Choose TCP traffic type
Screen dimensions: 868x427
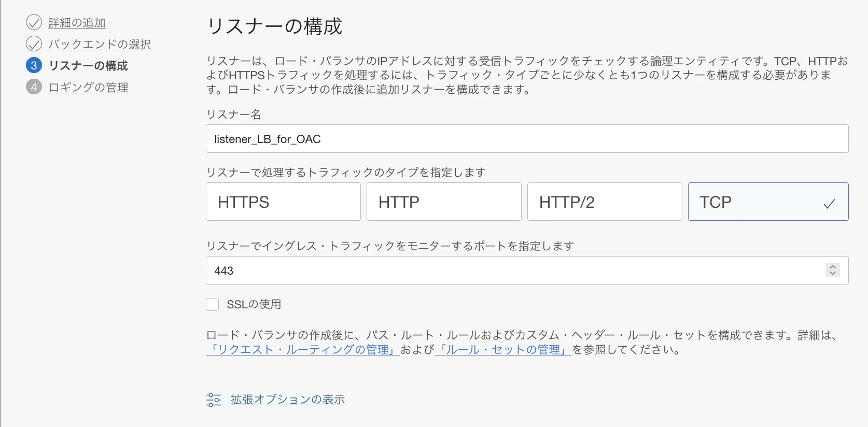tap(768, 202)
